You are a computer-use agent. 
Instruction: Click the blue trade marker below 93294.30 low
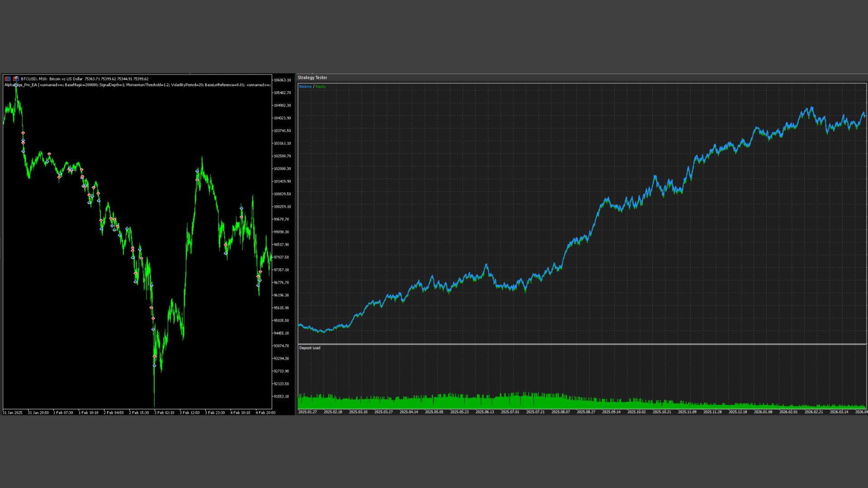pyautogui.click(x=155, y=366)
